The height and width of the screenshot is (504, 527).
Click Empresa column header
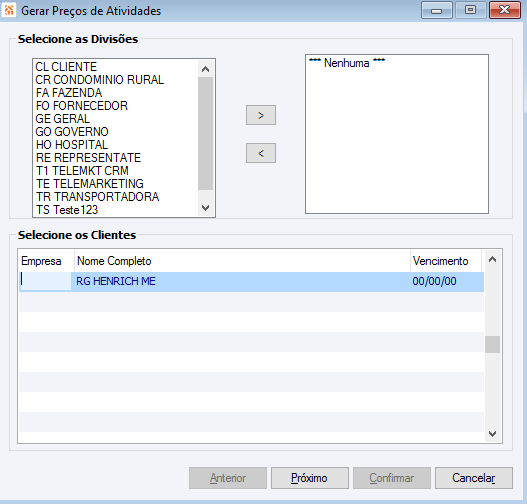click(46, 261)
